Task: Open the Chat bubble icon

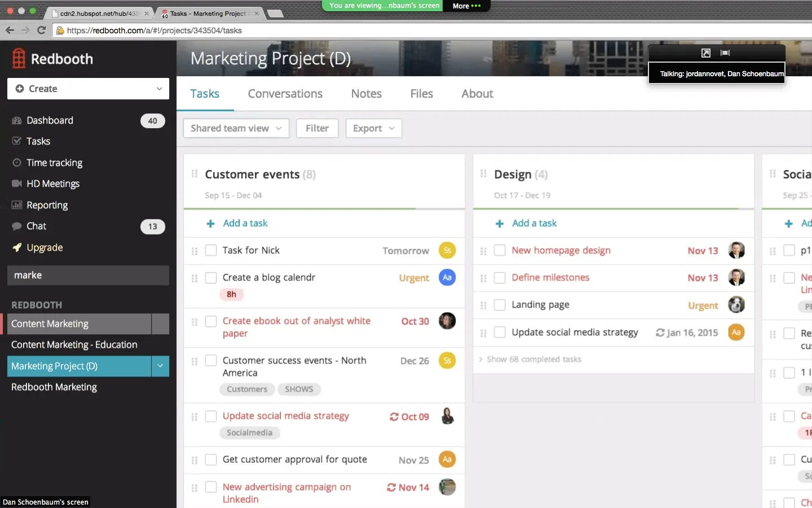Action: (x=17, y=226)
